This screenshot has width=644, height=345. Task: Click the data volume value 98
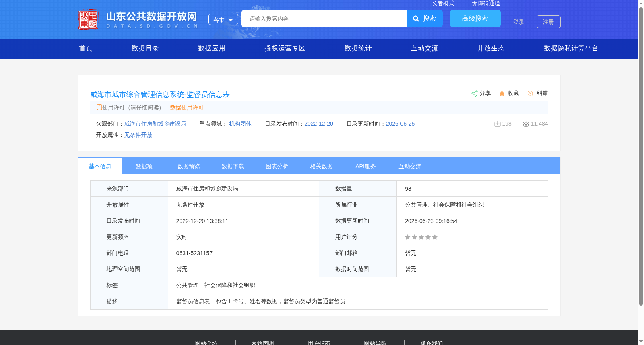(408, 189)
